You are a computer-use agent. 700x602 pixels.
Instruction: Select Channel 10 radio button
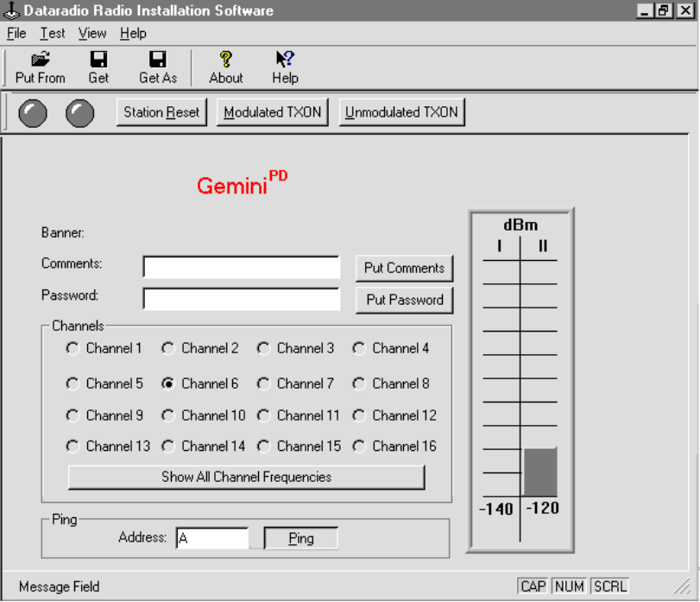167,415
